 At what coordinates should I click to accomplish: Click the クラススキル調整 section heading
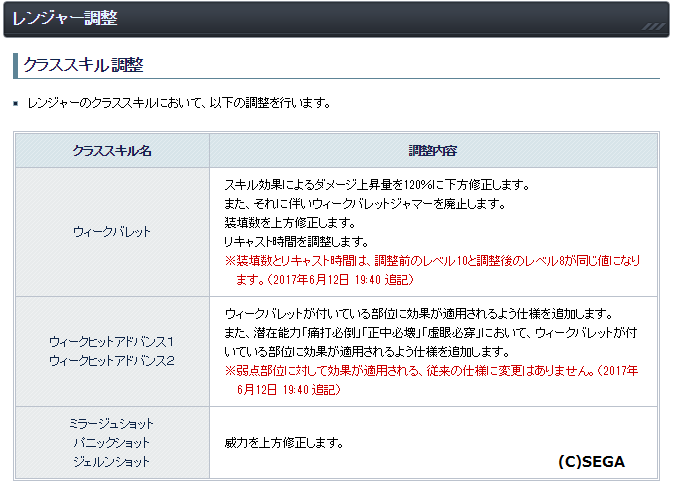[83, 65]
